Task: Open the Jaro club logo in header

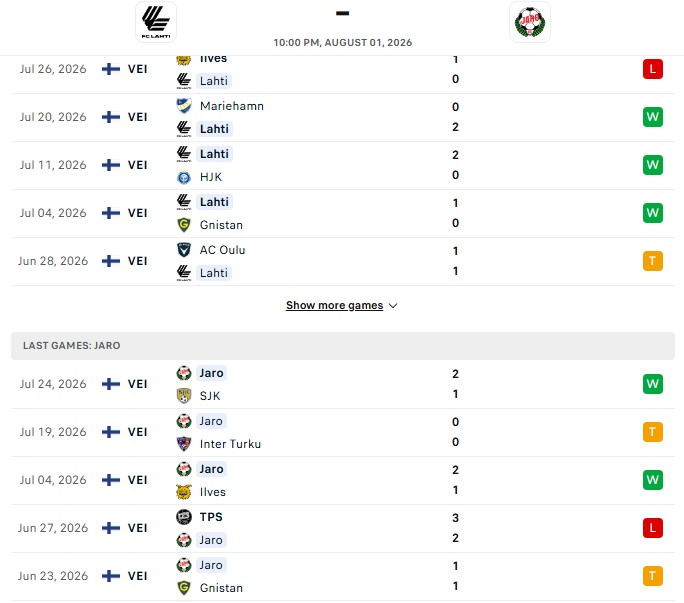Action: pos(530,22)
